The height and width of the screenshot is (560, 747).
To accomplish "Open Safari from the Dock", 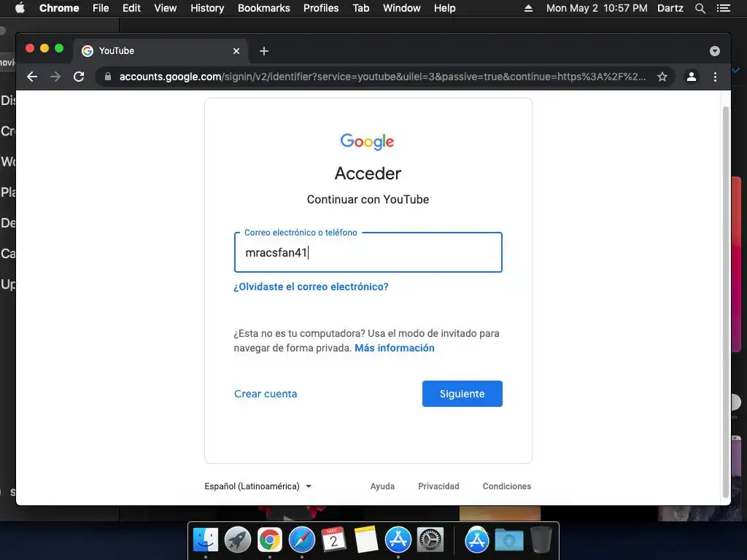I will [301, 540].
